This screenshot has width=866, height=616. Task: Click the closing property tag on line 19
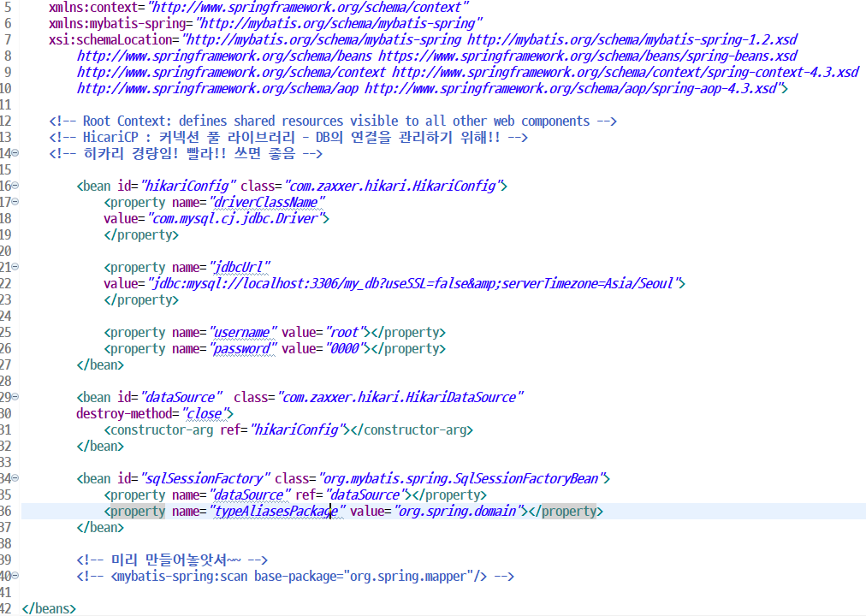coord(141,234)
